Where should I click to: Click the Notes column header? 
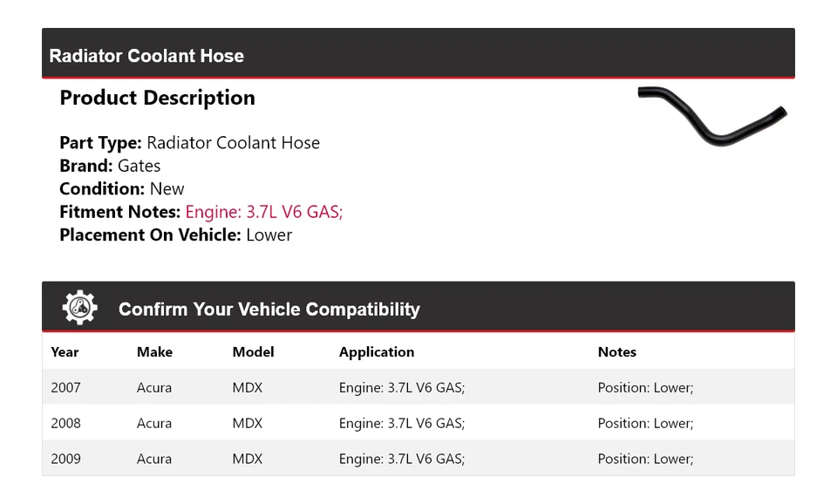[616, 352]
